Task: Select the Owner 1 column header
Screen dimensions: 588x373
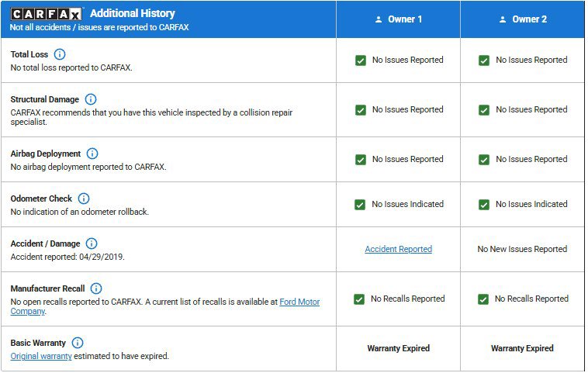Action: pyautogui.click(x=399, y=19)
